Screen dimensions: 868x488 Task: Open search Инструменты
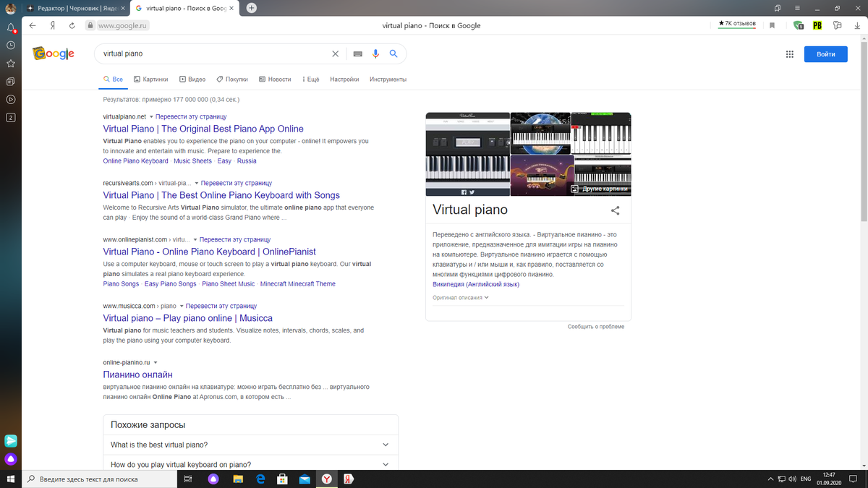(388, 80)
